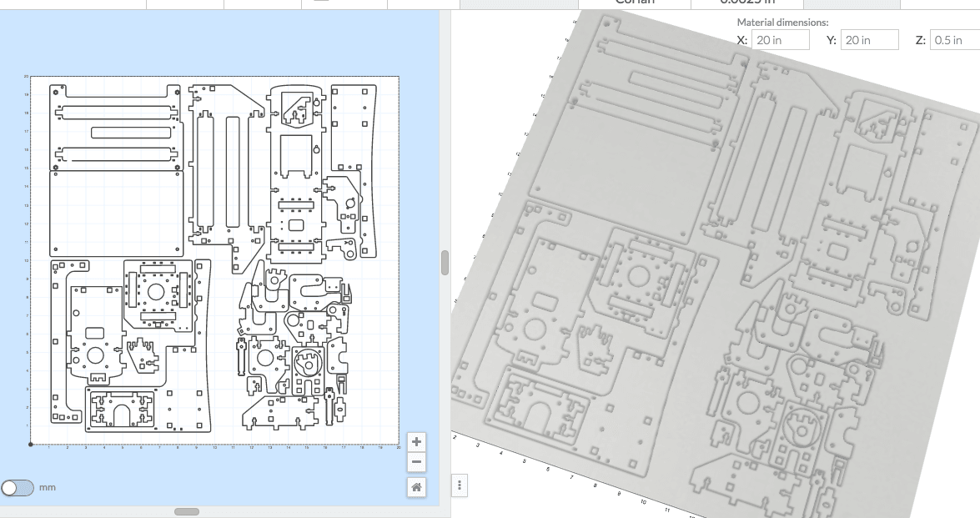The image size is (980, 518).
Task: Edit the Z dimension value of 0.5 in
Action: coord(954,38)
